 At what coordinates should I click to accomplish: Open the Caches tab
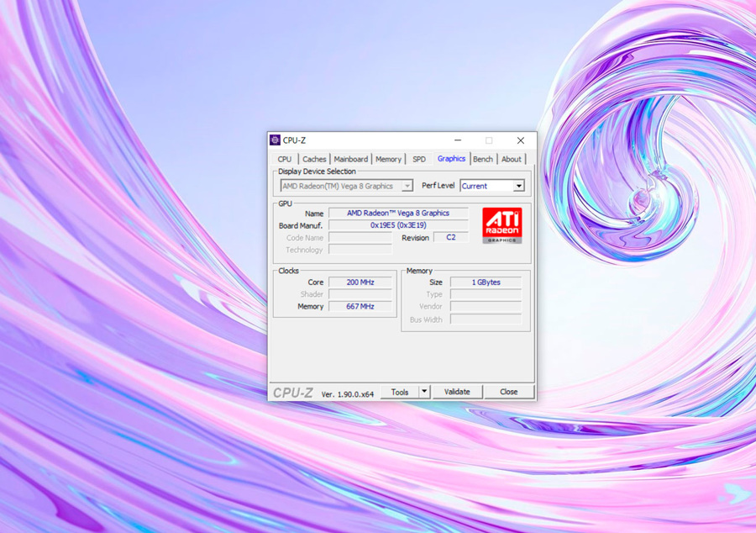point(314,159)
